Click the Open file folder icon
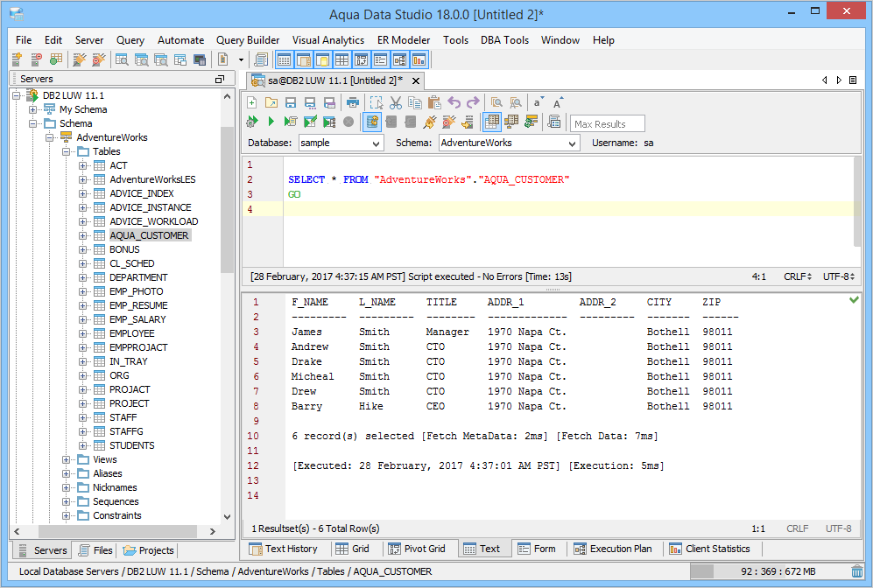Image resolution: width=873 pixels, height=588 pixels. click(x=271, y=102)
